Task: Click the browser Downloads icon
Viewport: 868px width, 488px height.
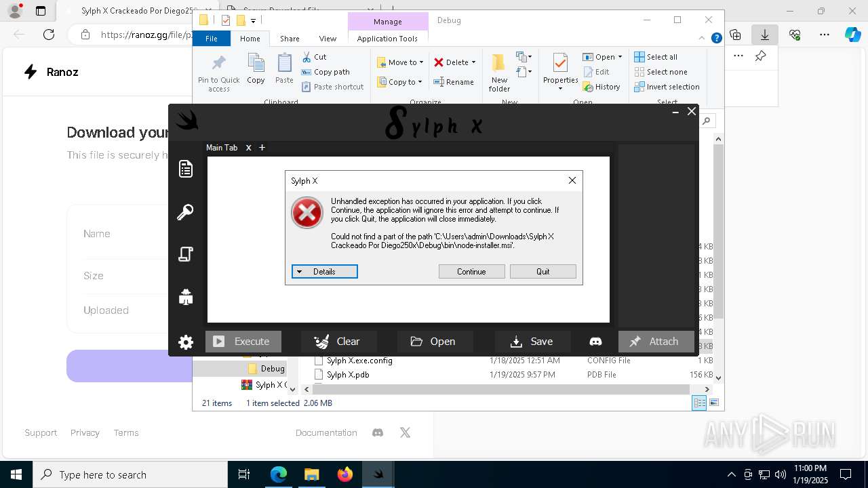Action: point(765,35)
